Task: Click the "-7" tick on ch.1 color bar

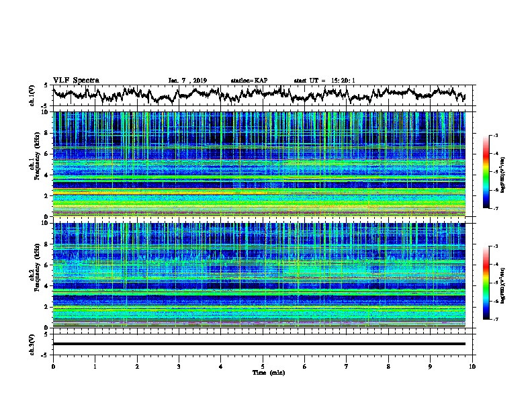Action: pyautogui.click(x=496, y=208)
